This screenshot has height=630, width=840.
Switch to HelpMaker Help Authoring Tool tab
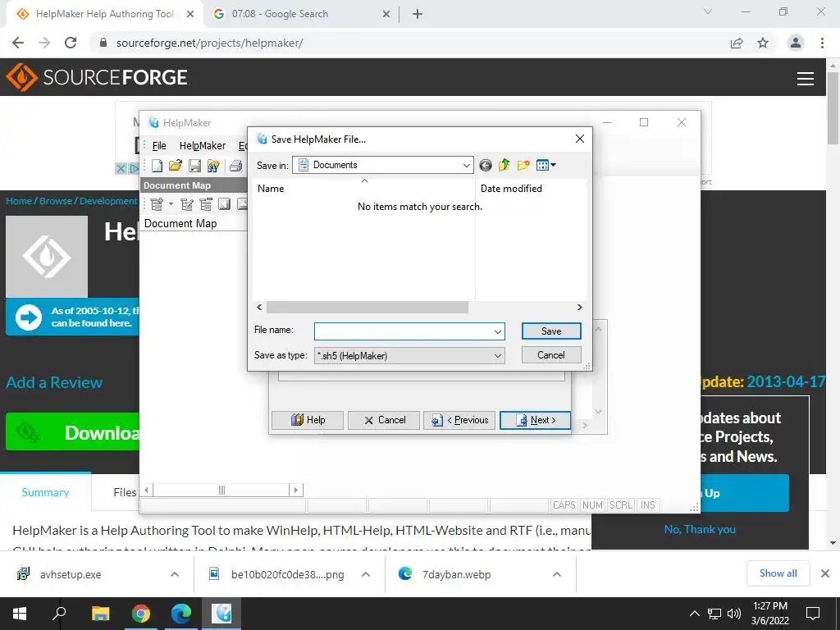click(104, 14)
